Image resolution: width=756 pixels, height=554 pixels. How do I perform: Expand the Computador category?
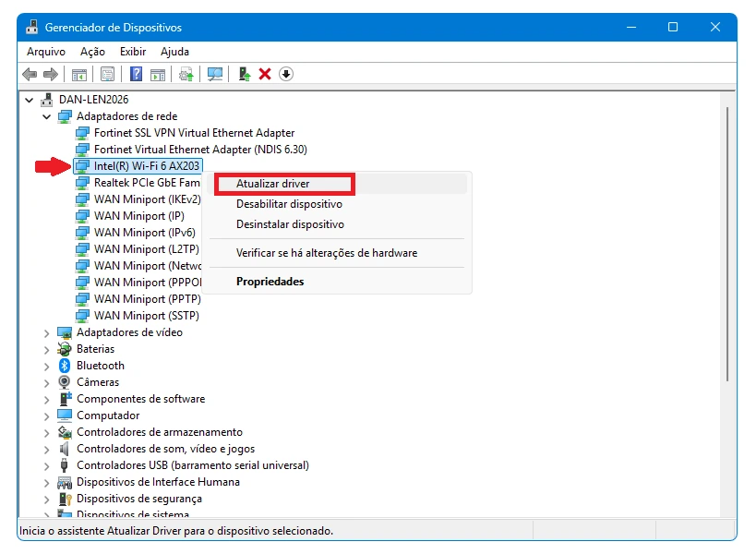pyautogui.click(x=47, y=416)
